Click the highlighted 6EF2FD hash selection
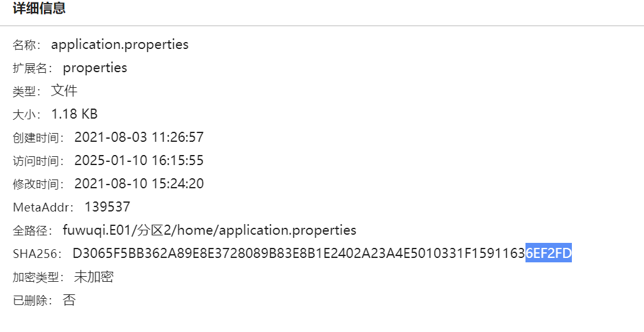This screenshot has height=332, width=644. [549, 254]
